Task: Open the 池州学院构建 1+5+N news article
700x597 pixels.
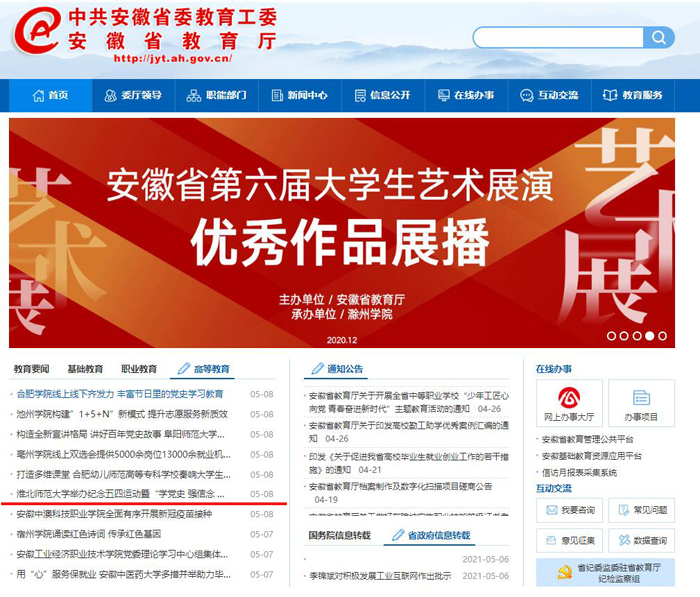Action: [x=122, y=414]
